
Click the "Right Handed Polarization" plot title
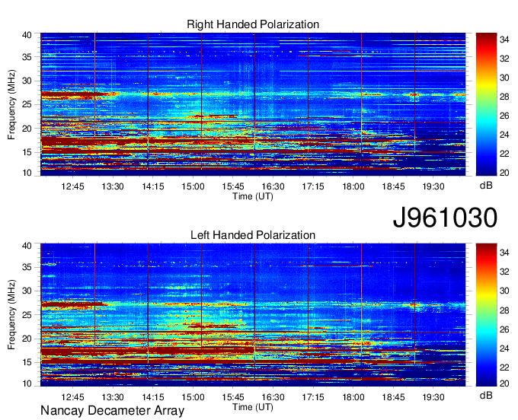tap(253, 24)
